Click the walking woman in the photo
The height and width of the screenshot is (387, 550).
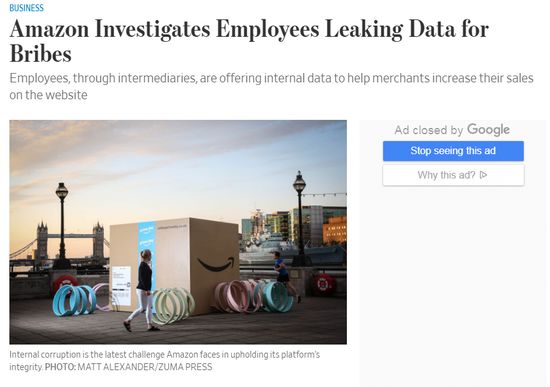click(x=142, y=290)
